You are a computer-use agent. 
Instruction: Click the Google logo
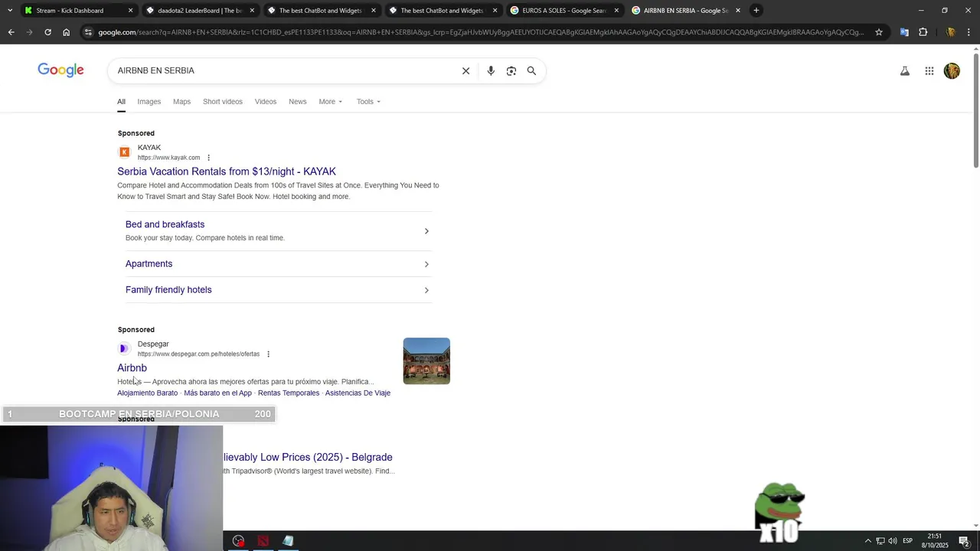click(x=60, y=70)
